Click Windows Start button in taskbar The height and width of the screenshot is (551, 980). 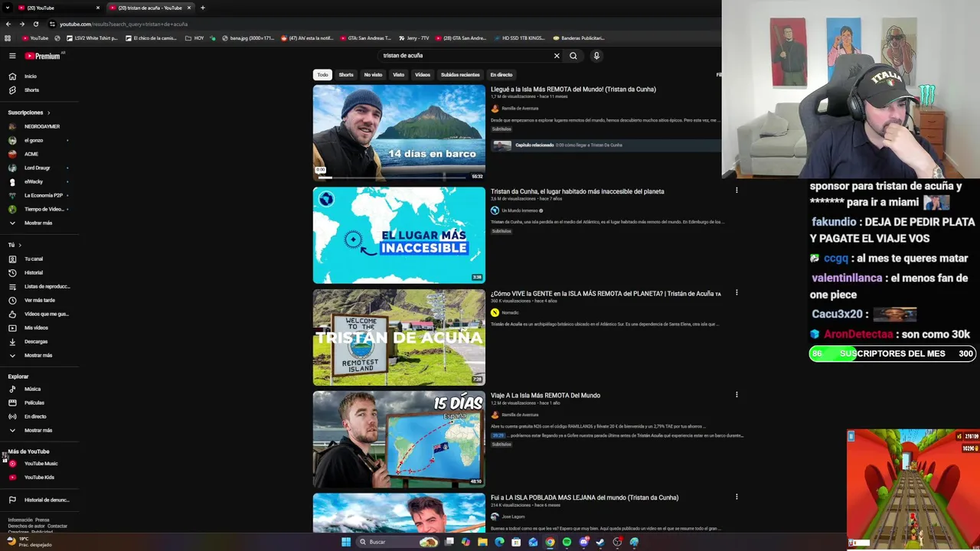coord(346,542)
